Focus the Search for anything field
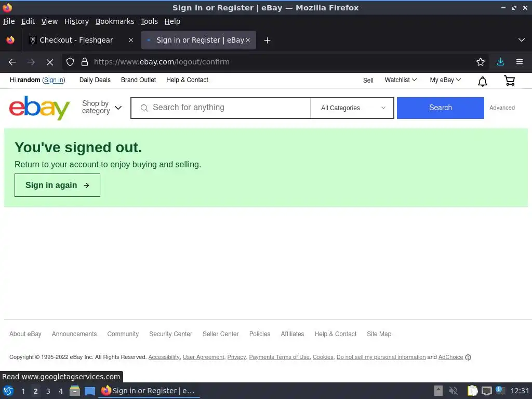The width and height of the screenshot is (532, 399). [221, 108]
